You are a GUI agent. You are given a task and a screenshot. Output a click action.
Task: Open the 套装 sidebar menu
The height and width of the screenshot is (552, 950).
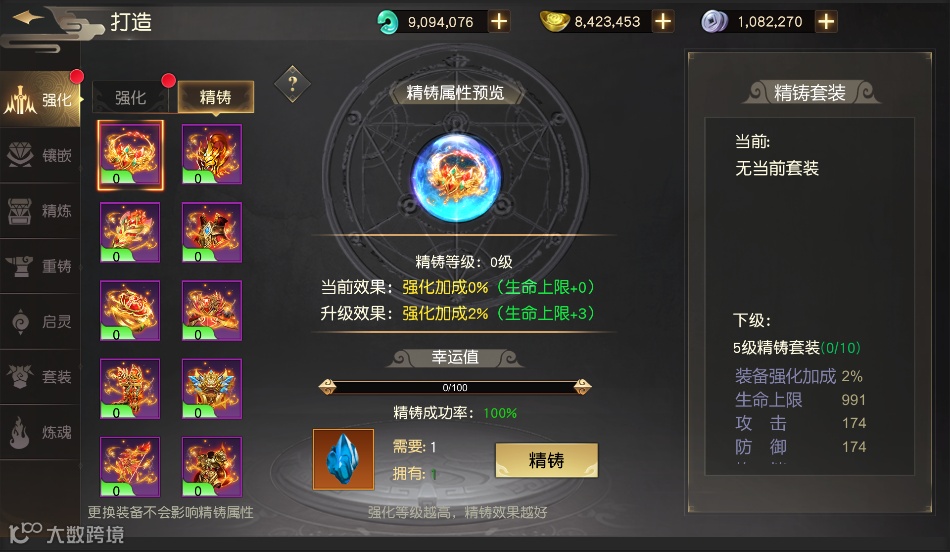pos(40,377)
